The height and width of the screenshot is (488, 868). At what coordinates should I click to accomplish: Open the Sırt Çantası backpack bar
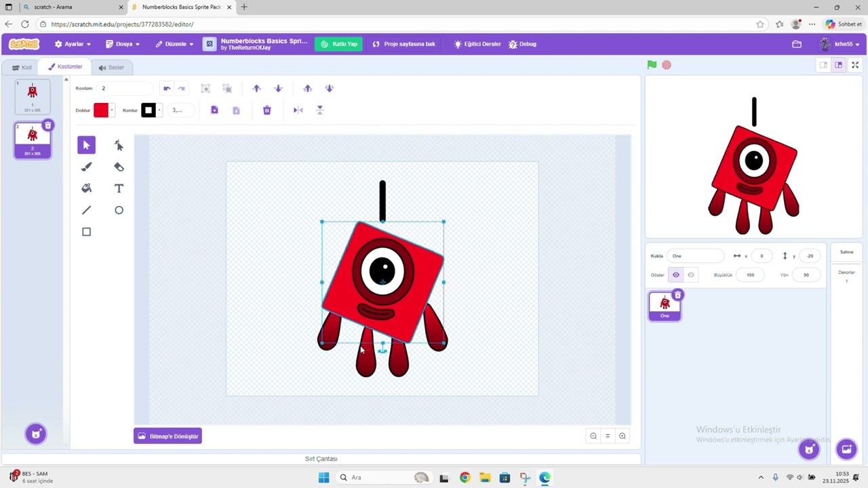click(x=321, y=459)
